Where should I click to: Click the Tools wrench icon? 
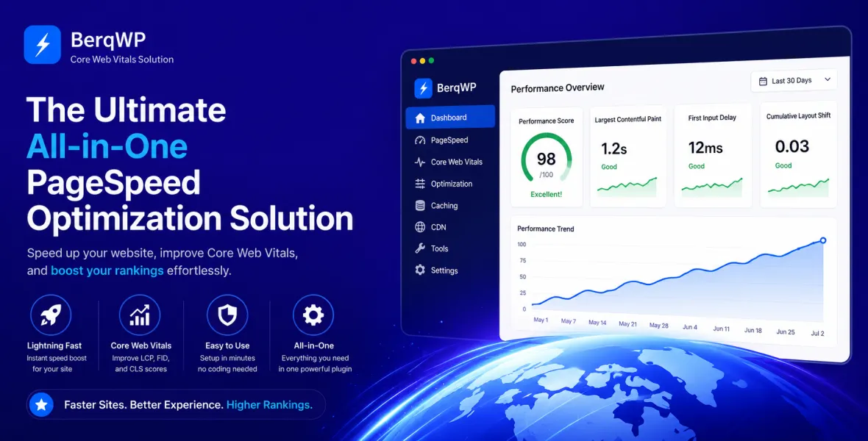(420, 248)
